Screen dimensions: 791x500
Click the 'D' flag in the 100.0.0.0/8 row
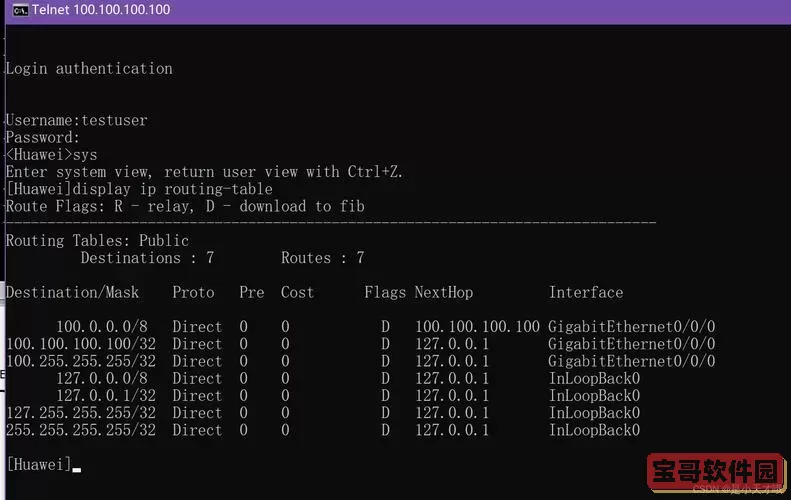pyautogui.click(x=385, y=326)
